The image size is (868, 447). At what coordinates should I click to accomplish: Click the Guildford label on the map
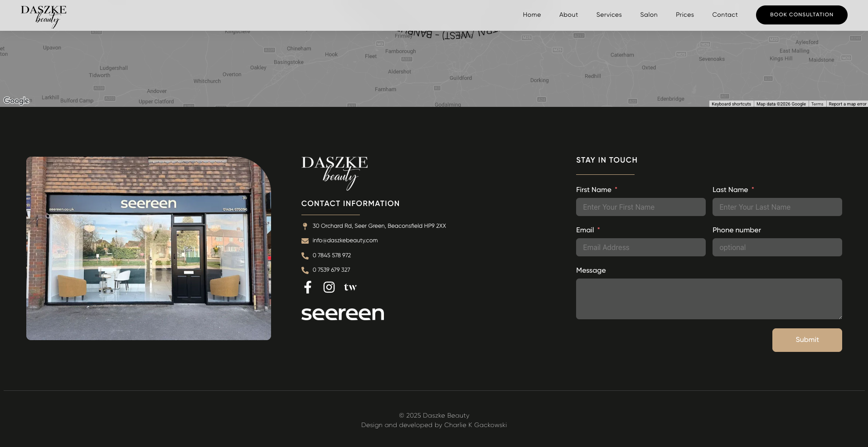point(461,78)
